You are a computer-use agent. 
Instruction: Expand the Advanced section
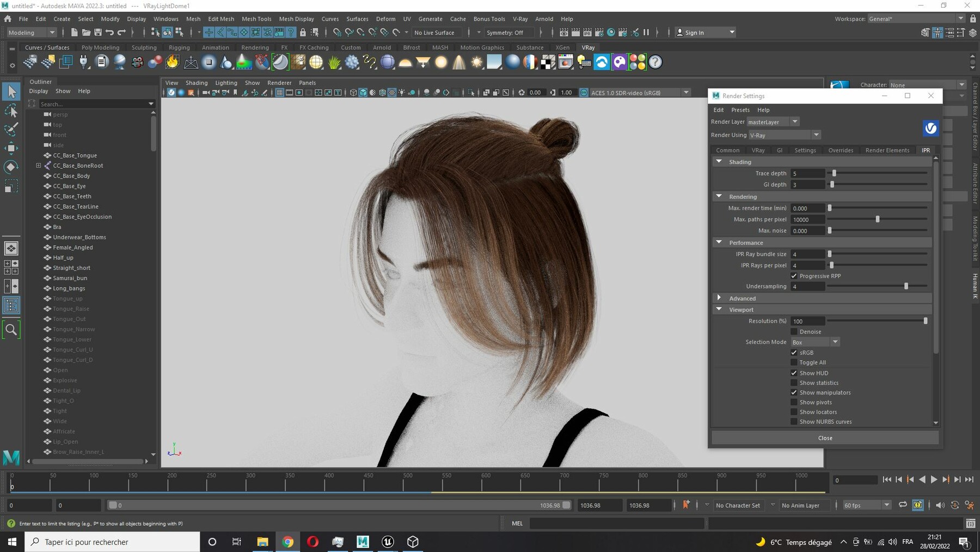pos(719,298)
